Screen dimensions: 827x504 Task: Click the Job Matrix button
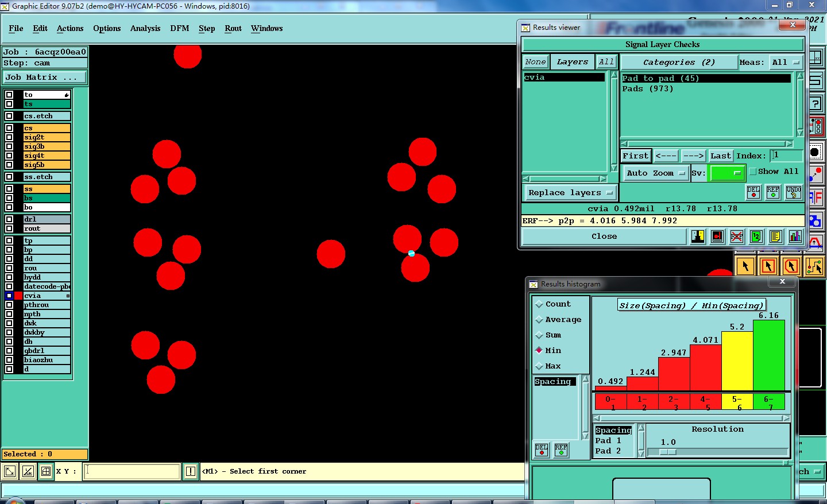tap(45, 77)
